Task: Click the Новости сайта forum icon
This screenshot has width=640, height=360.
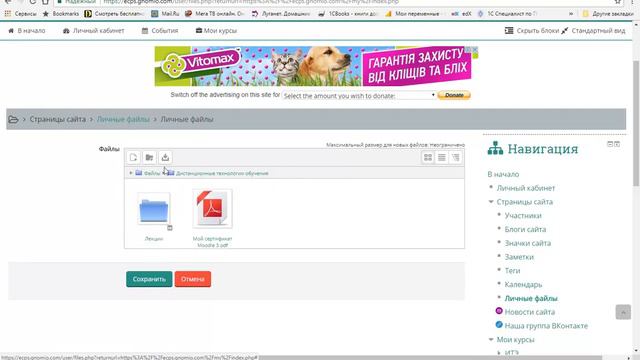Action: tap(499, 311)
